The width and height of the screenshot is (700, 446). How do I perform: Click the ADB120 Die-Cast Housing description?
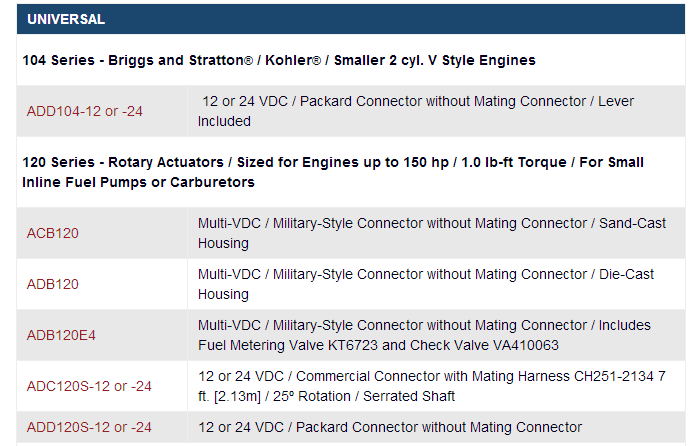[426, 284]
